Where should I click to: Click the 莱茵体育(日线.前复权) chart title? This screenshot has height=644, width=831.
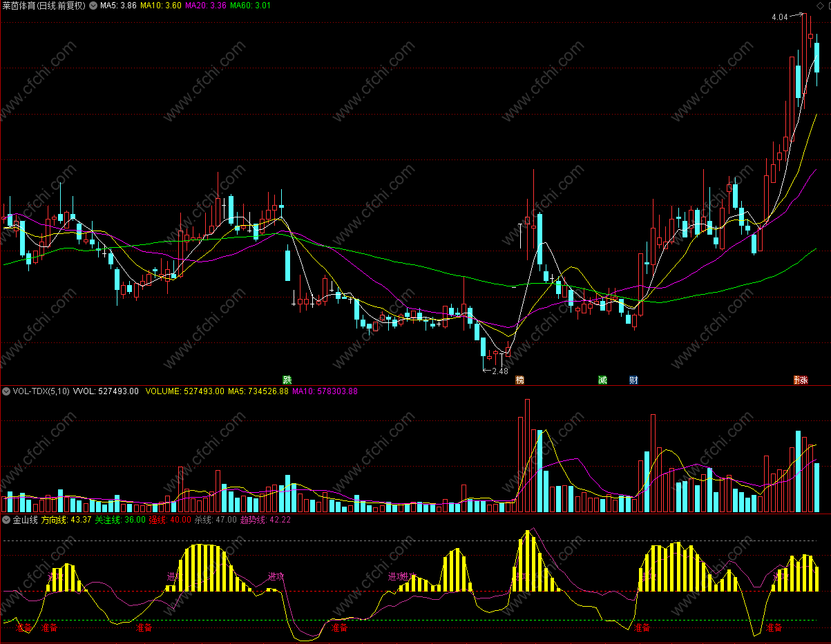pos(44,6)
